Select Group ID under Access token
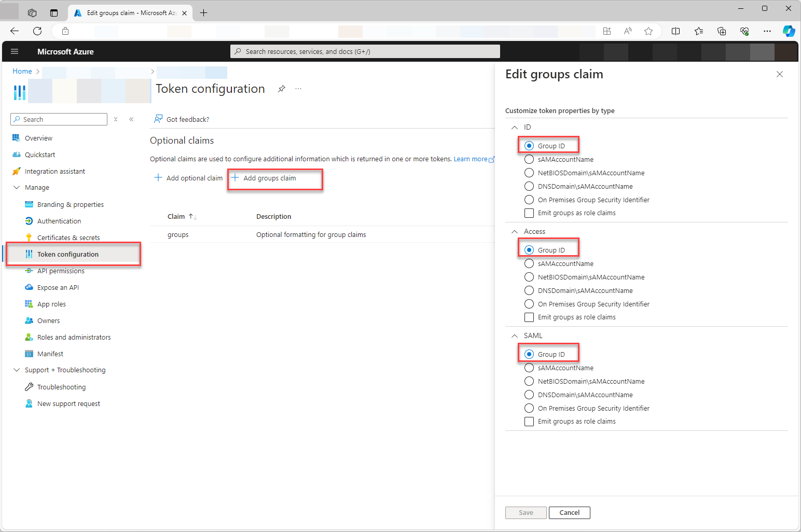 pos(529,250)
